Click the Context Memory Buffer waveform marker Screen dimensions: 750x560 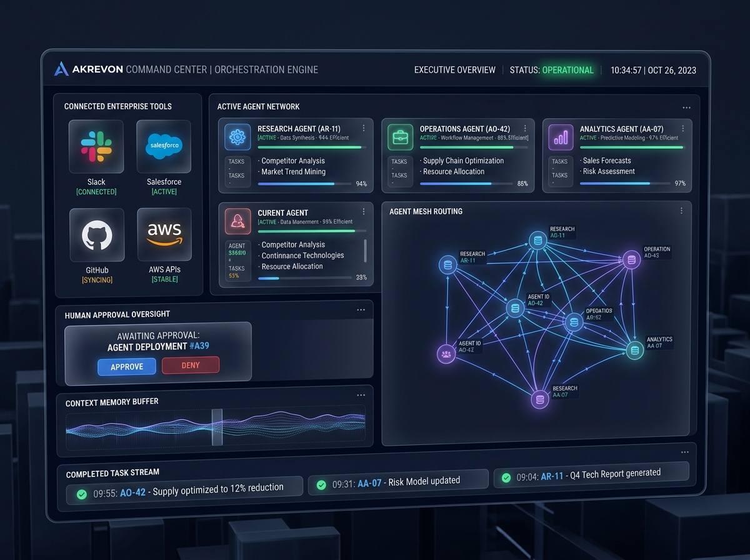pos(217,427)
